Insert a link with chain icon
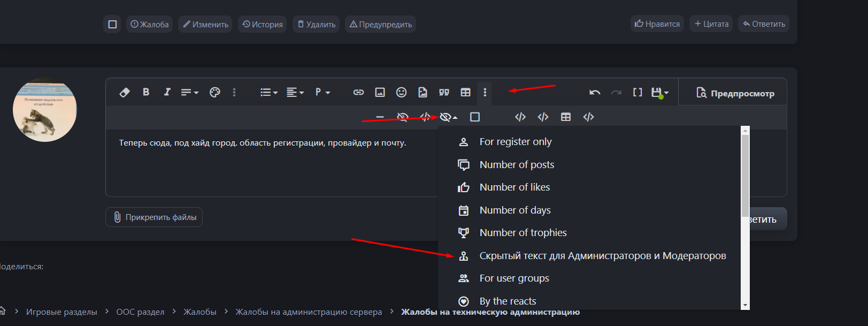The width and height of the screenshot is (868, 326). point(358,92)
